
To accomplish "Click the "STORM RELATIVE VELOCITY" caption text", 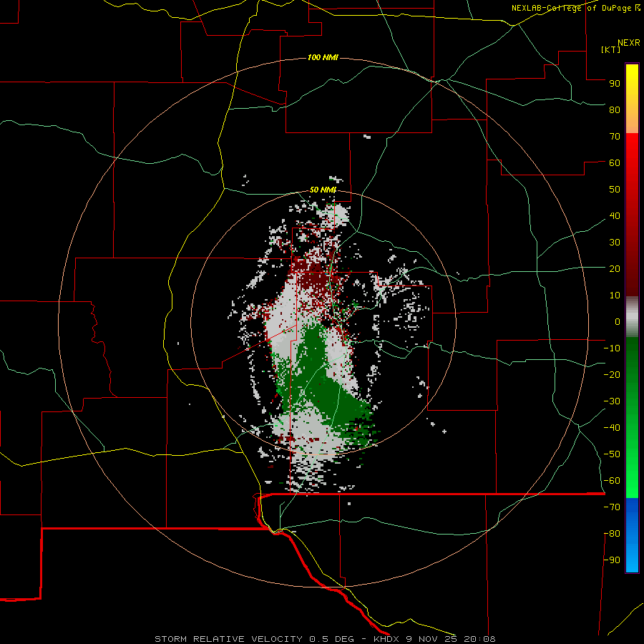I will [x=229, y=639].
